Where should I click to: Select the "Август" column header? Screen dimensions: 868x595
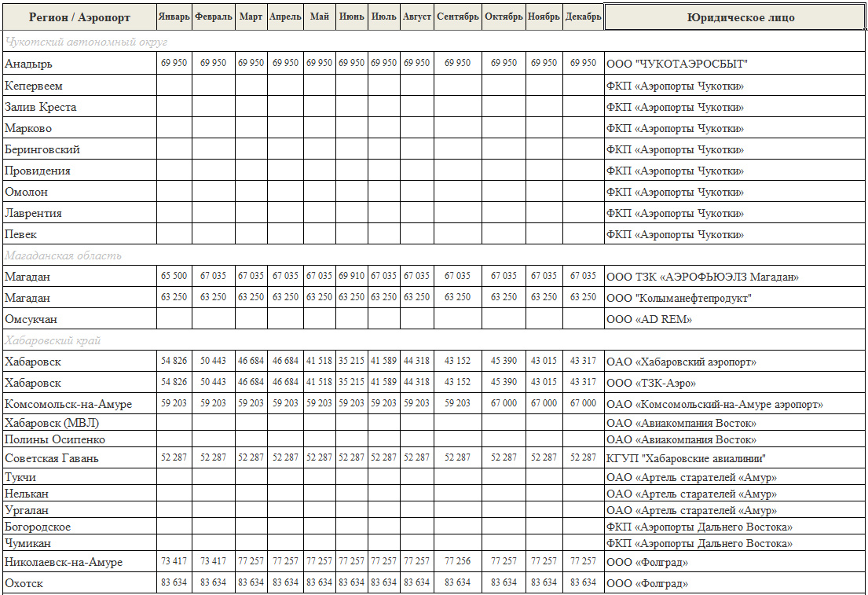coord(417,17)
